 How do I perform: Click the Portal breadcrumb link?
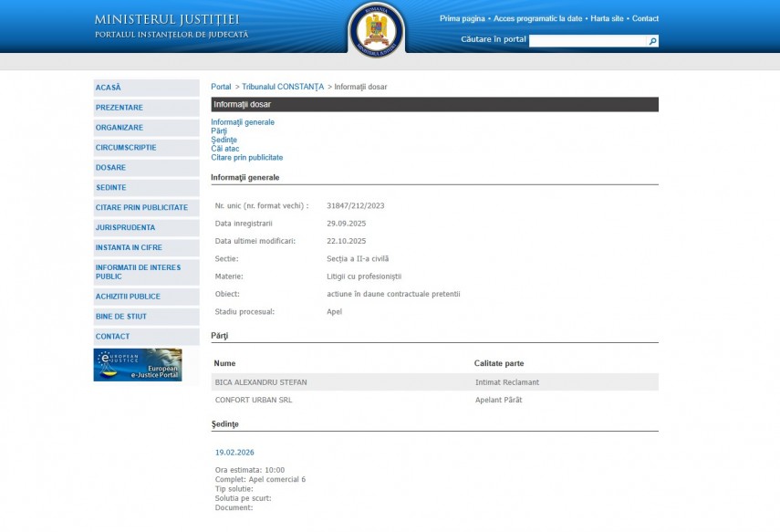pyautogui.click(x=221, y=87)
